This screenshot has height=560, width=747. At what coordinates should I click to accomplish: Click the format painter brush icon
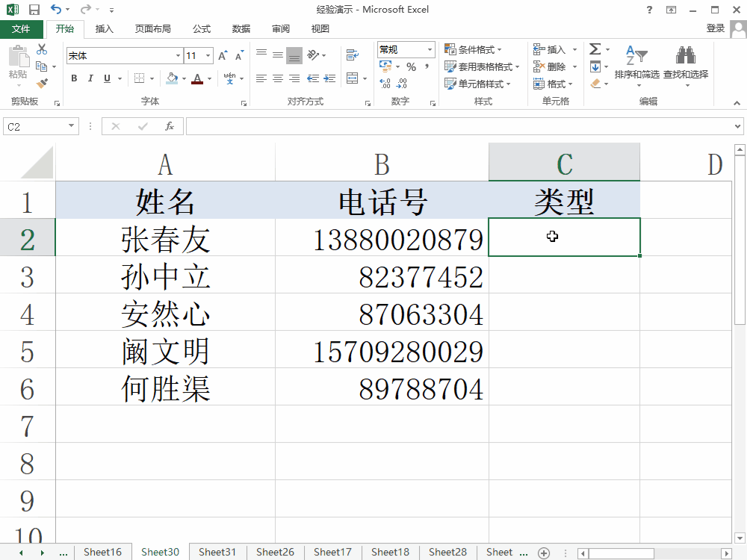42,83
